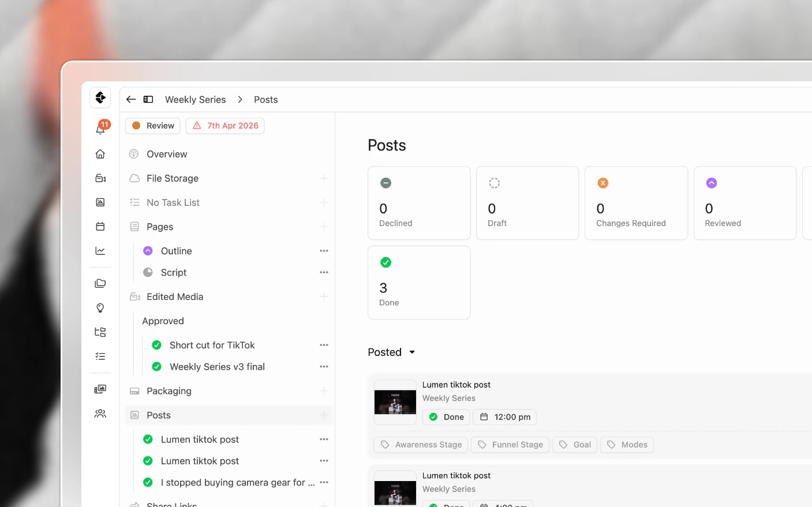
Task: Open the notifications bell with 11 badge
Action: point(100,129)
